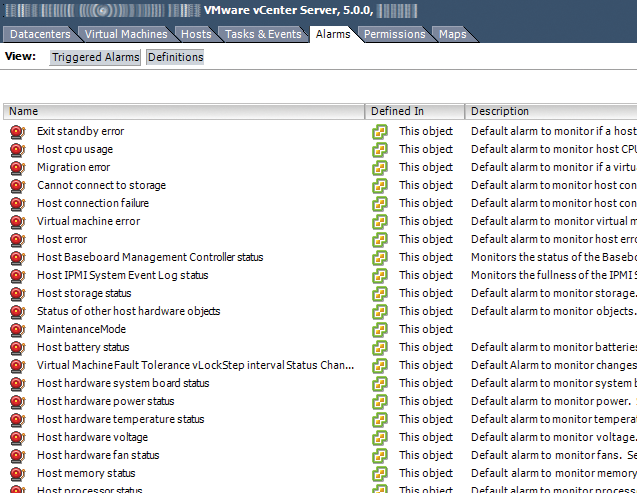
Task: Click 'This object' in Virtual machine error row
Action: (x=426, y=221)
